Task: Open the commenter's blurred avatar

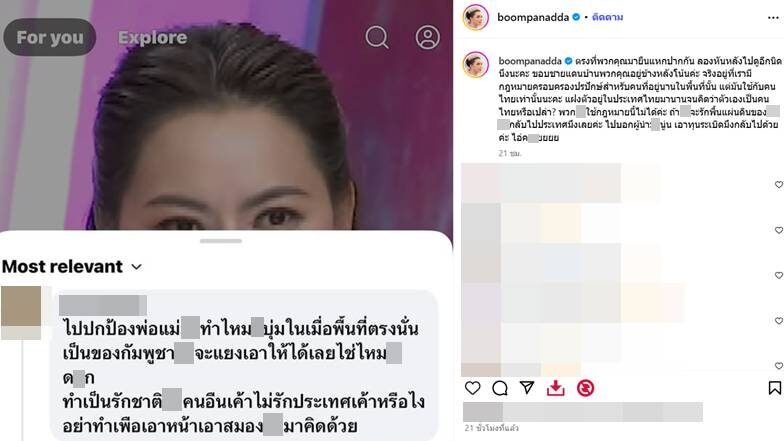Action: tap(21, 312)
